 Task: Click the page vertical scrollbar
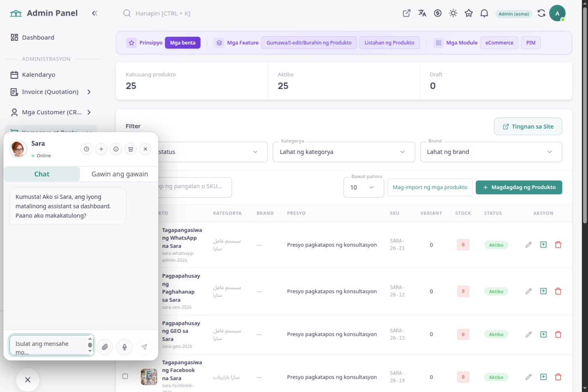pos(584,116)
